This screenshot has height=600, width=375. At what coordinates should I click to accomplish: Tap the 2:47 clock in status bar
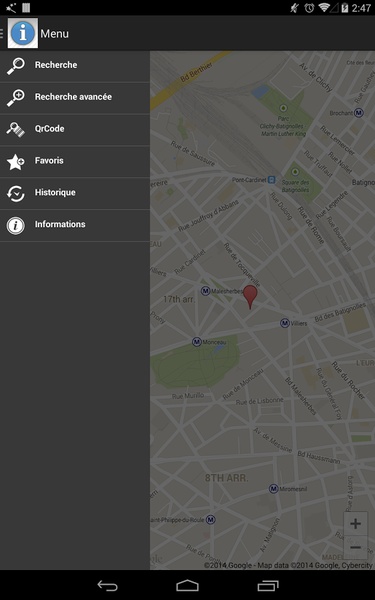tap(361, 8)
